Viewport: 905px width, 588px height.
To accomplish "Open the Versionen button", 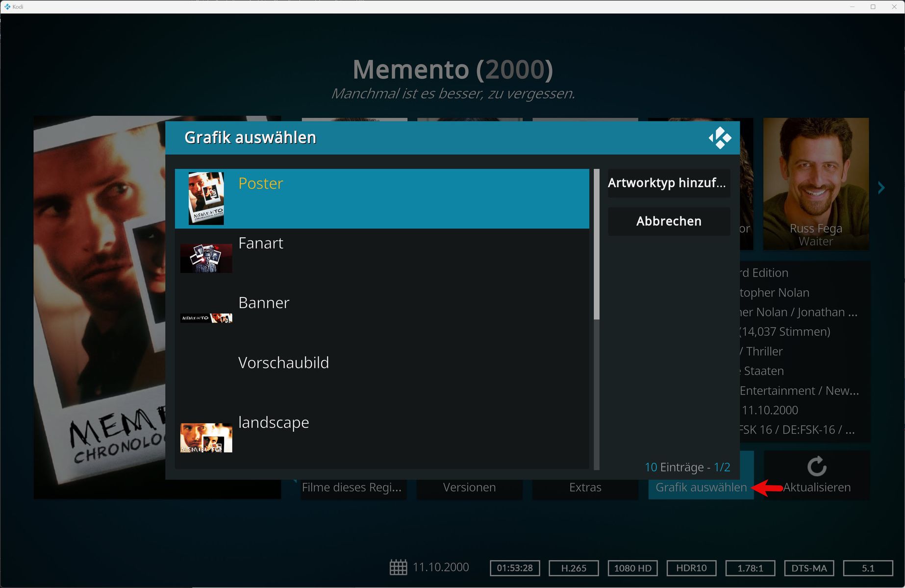I will tap(469, 487).
